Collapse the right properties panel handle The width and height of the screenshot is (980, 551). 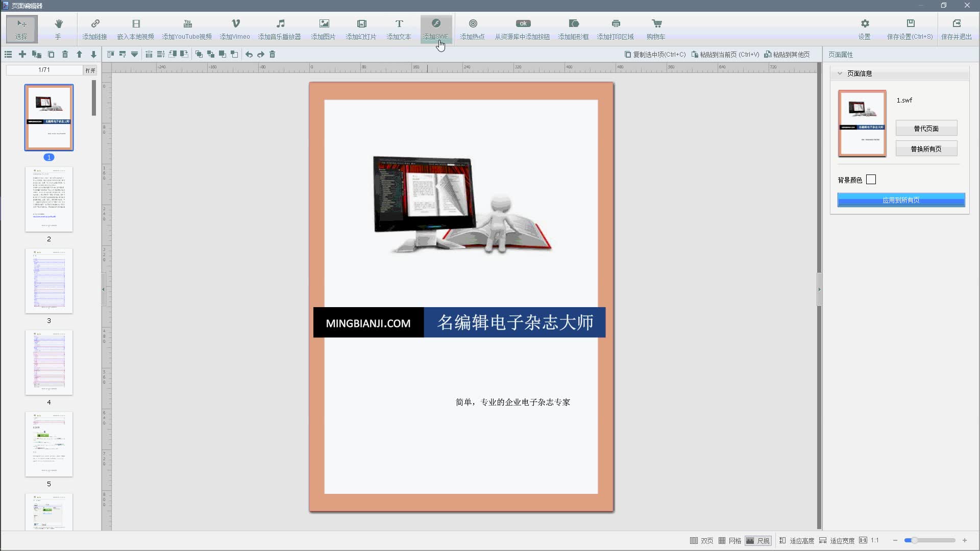click(x=819, y=289)
